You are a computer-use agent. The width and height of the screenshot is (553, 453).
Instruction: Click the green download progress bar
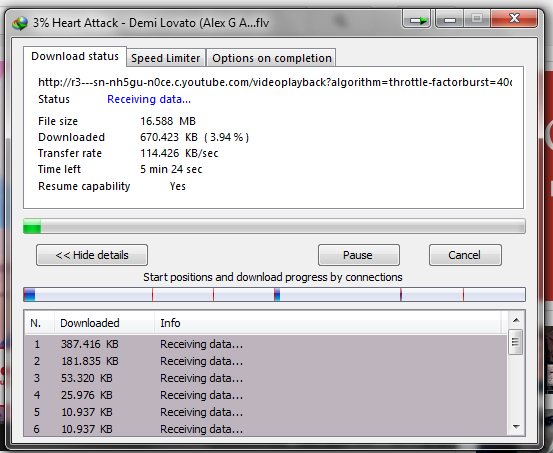(274, 226)
